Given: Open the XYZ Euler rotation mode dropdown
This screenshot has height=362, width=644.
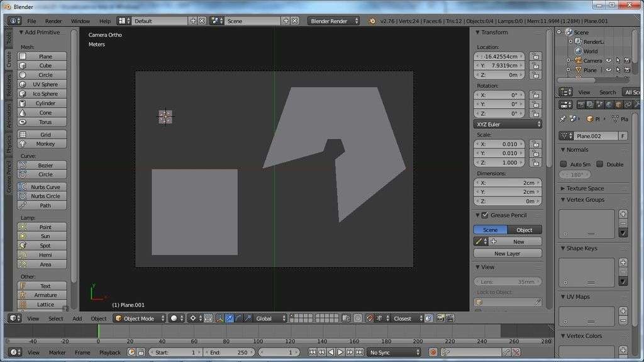Looking at the screenshot, I should [508, 124].
